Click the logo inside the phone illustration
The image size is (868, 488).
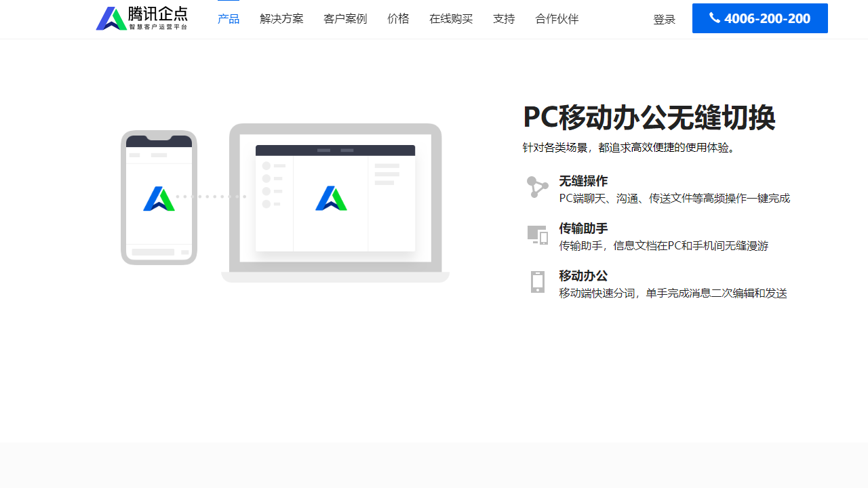(x=159, y=199)
